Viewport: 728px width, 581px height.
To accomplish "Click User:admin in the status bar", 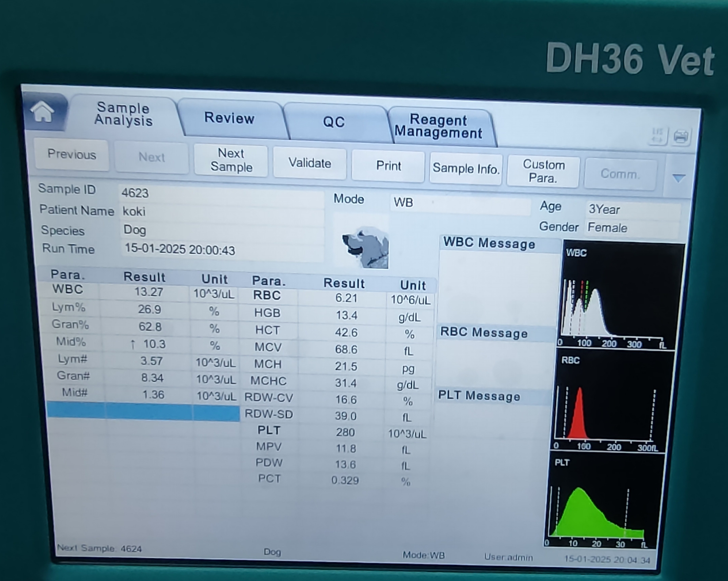I will (508, 557).
